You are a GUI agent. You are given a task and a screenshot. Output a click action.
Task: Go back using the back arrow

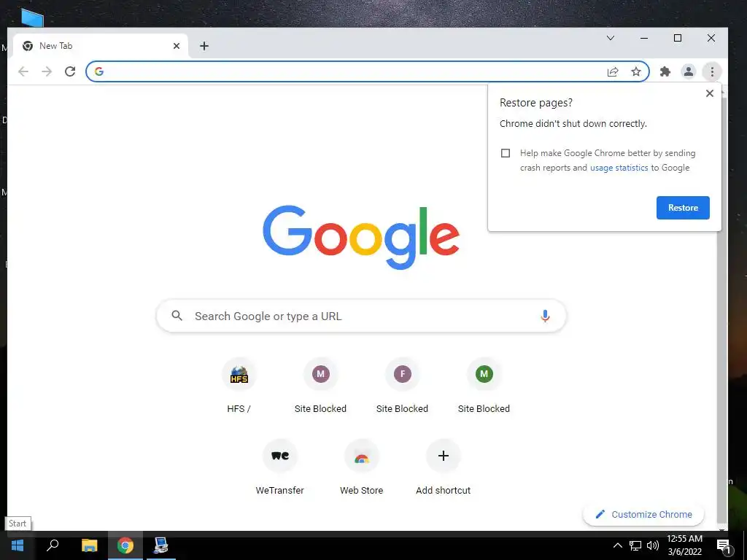point(23,71)
